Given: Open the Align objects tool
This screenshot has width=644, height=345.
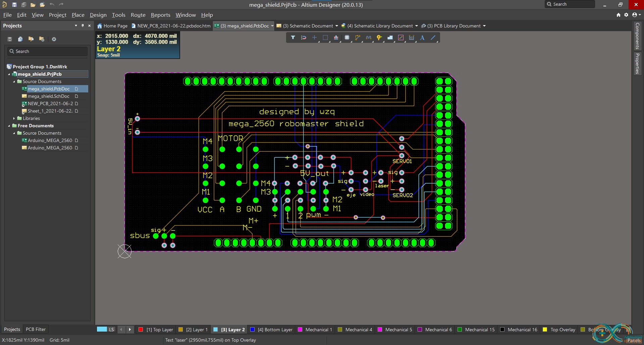Looking at the screenshot, I should [336, 38].
